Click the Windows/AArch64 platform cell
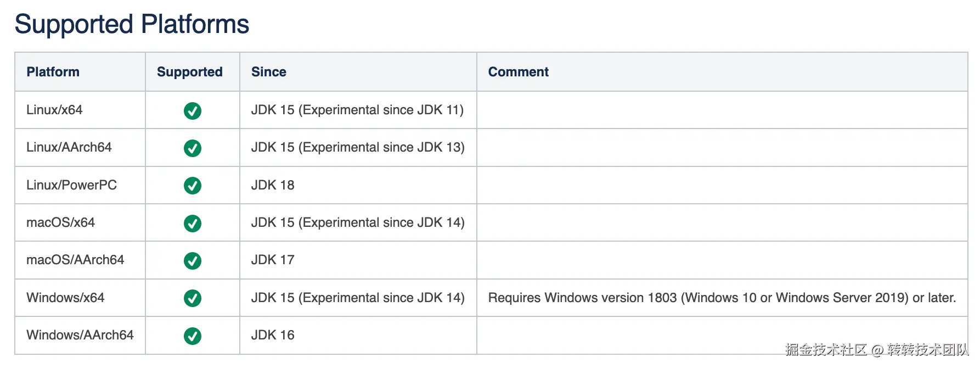The height and width of the screenshot is (368, 980). [80, 335]
